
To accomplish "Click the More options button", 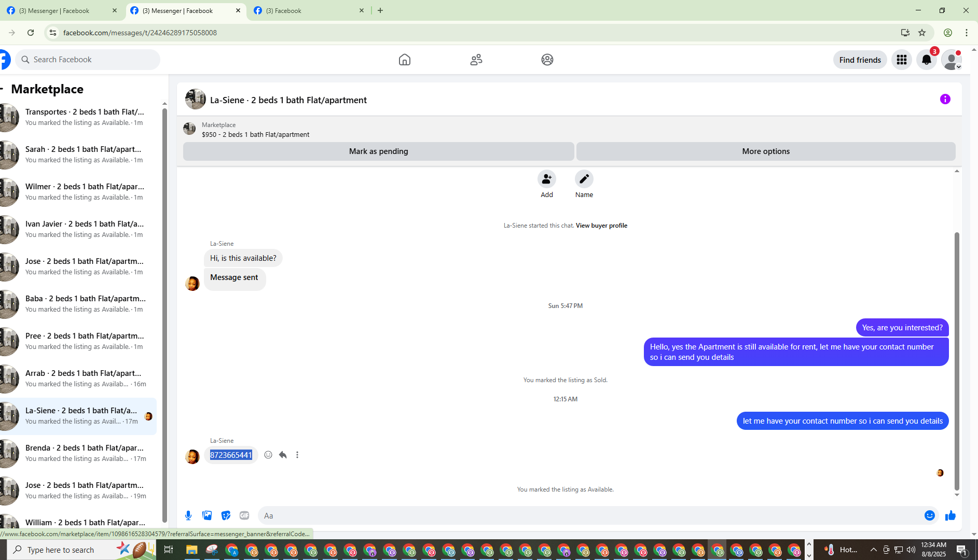I will 766,151.
